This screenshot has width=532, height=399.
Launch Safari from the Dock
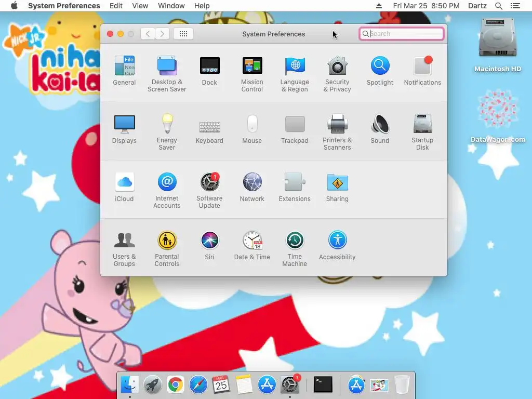coord(198,384)
